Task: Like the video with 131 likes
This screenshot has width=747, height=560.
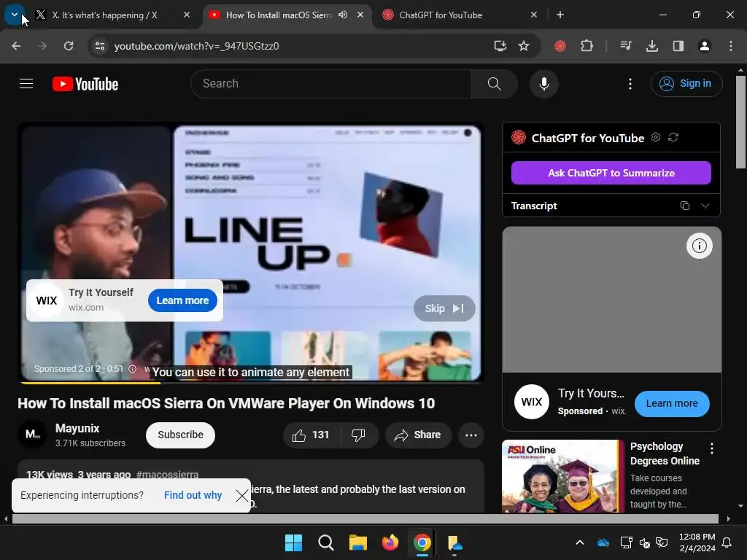Action: pos(311,435)
